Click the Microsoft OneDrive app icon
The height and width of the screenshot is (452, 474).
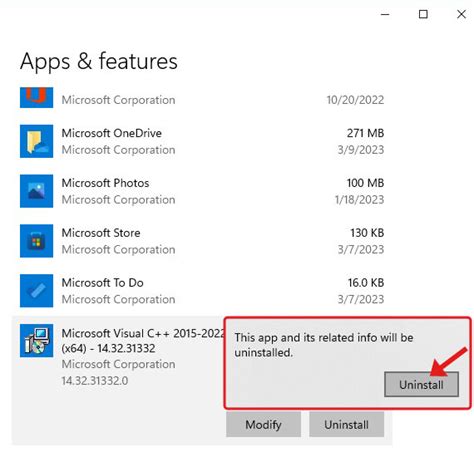pyautogui.click(x=36, y=141)
